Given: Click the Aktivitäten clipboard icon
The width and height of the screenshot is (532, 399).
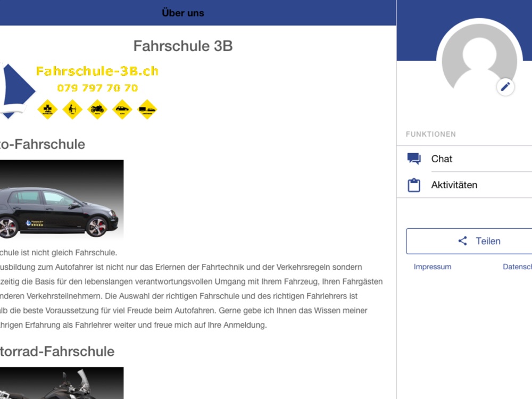Looking at the screenshot, I should pyautogui.click(x=414, y=185).
